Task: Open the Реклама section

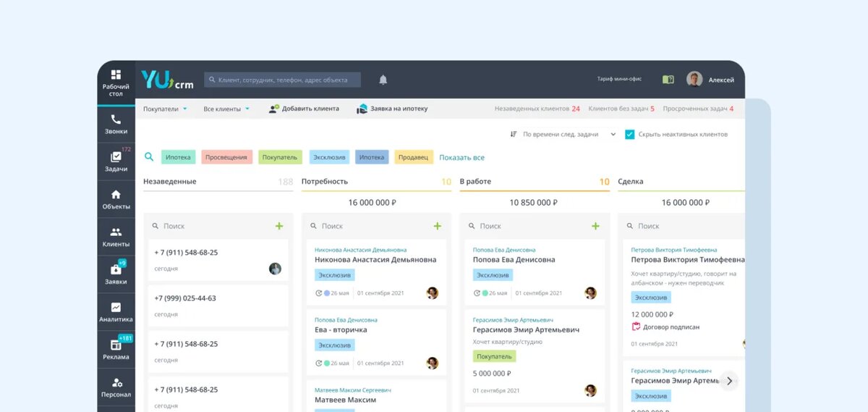Action: 116,350
